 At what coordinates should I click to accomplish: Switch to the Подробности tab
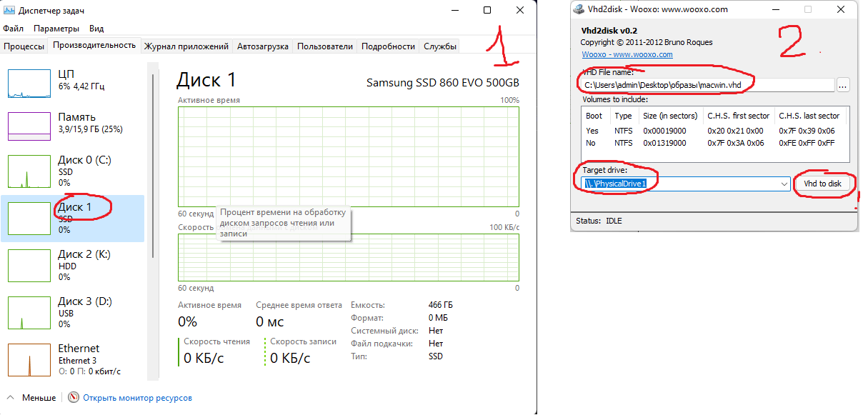click(x=388, y=46)
